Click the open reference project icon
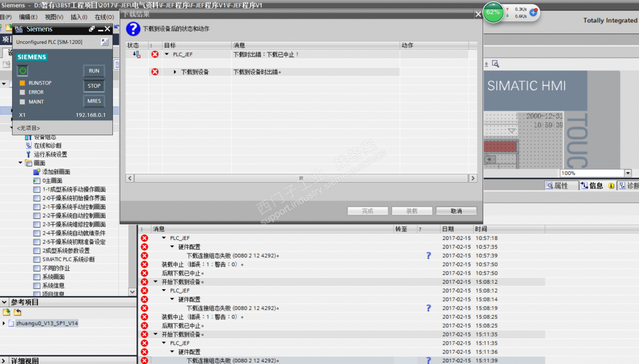639x364 pixels. tap(6, 313)
